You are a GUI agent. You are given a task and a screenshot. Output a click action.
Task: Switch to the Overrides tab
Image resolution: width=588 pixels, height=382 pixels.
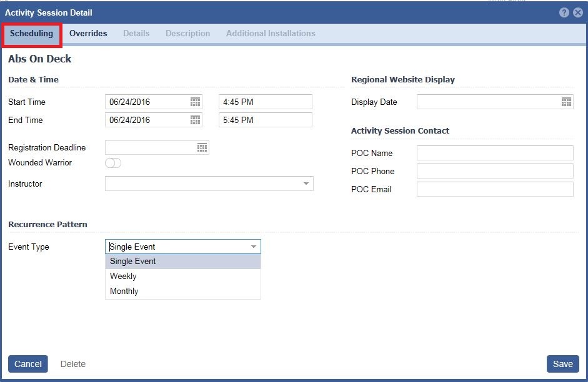click(88, 34)
